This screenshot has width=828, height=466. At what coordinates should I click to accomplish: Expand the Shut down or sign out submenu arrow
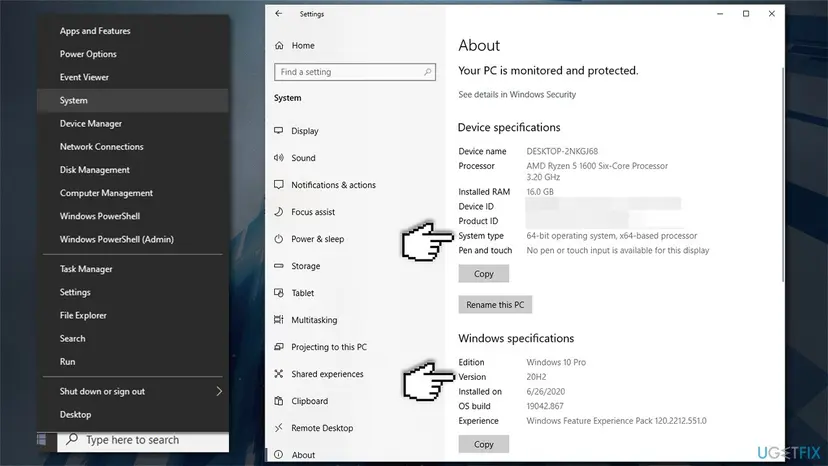219,391
